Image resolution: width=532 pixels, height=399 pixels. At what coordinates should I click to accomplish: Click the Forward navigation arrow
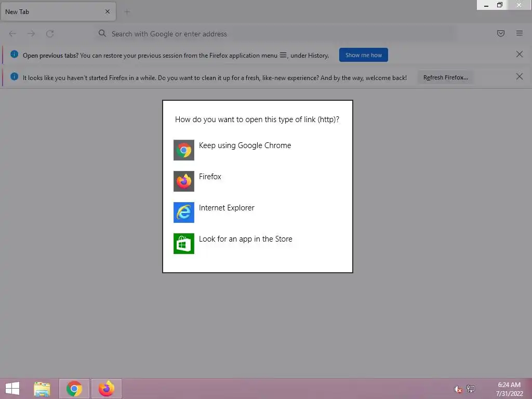click(31, 34)
